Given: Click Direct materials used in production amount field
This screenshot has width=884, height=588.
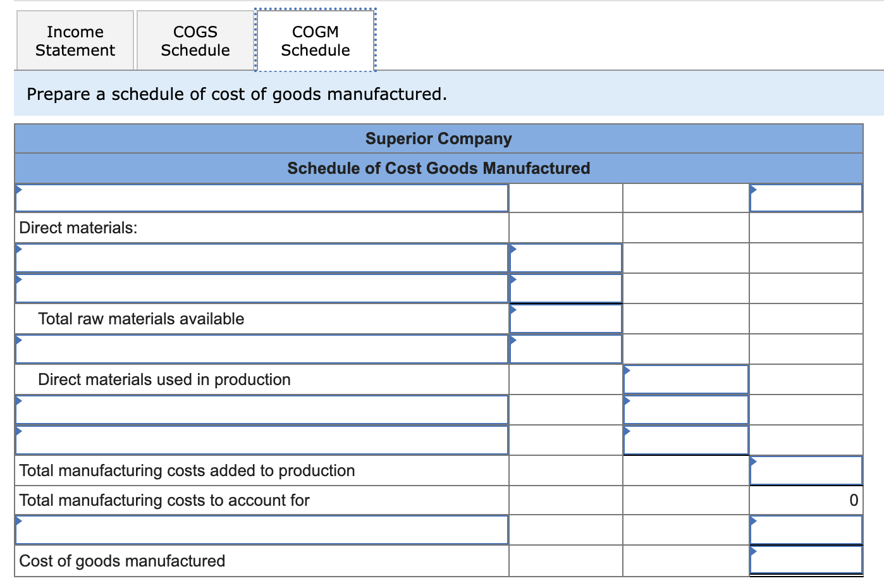Looking at the screenshot, I should [686, 379].
